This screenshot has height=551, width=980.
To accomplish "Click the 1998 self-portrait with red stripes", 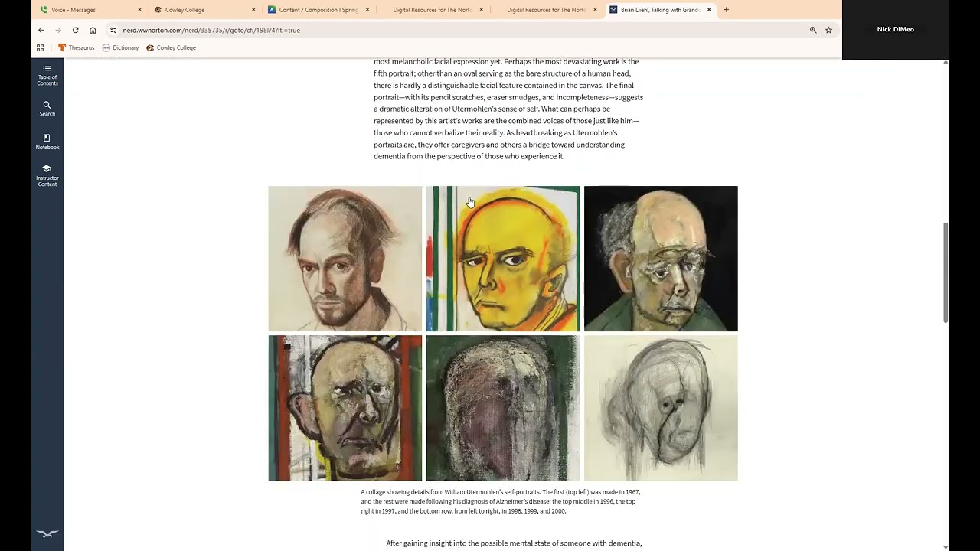I will 345,408.
